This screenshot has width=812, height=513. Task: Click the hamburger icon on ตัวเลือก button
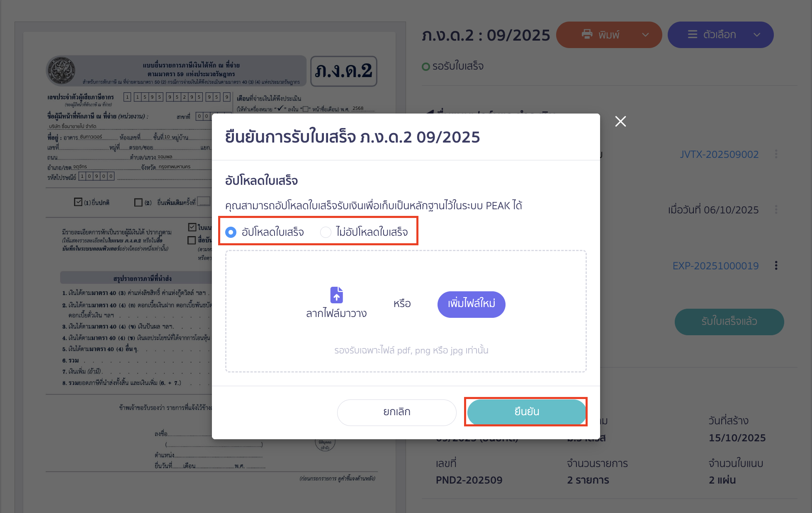click(693, 35)
